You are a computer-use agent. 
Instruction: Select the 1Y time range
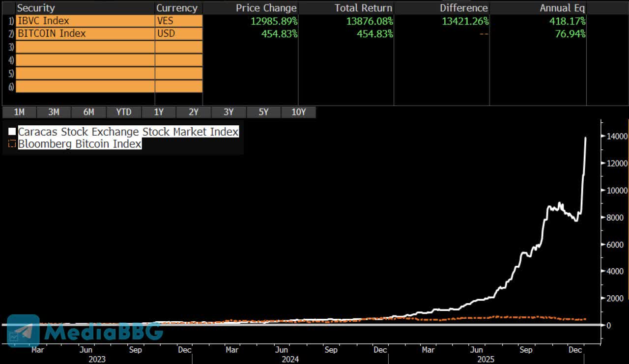click(158, 112)
